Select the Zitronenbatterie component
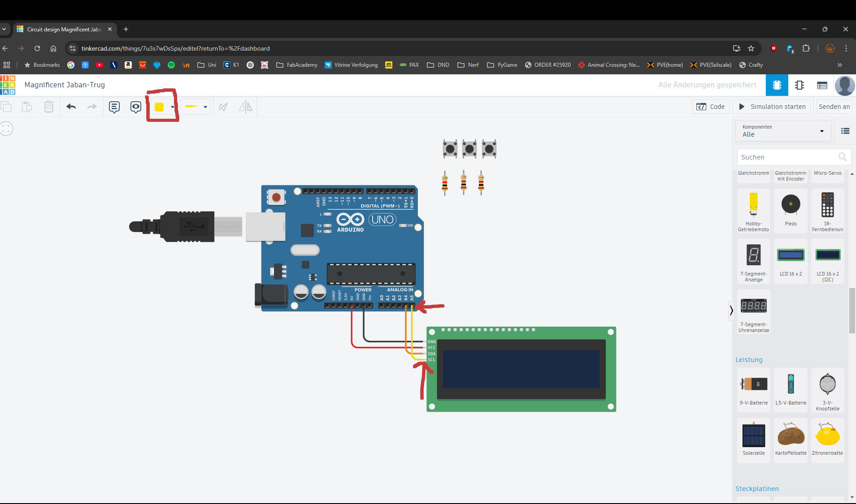The image size is (856, 504). tap(827, 440)
